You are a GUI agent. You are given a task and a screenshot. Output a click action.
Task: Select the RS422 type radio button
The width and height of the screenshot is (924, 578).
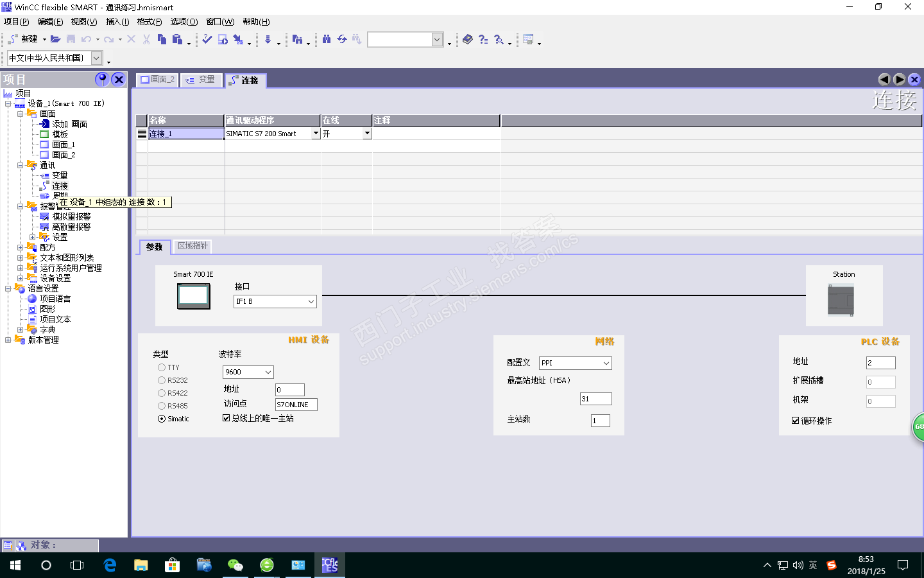(162, 393)
